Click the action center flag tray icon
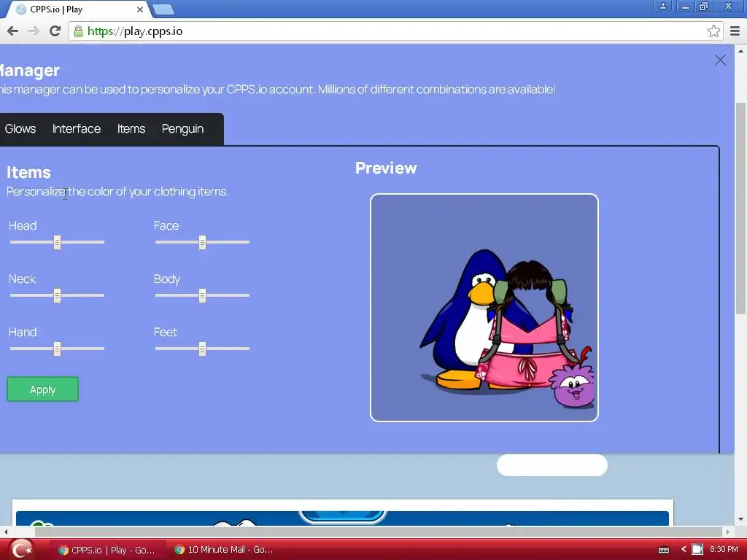 coord(697,550)
